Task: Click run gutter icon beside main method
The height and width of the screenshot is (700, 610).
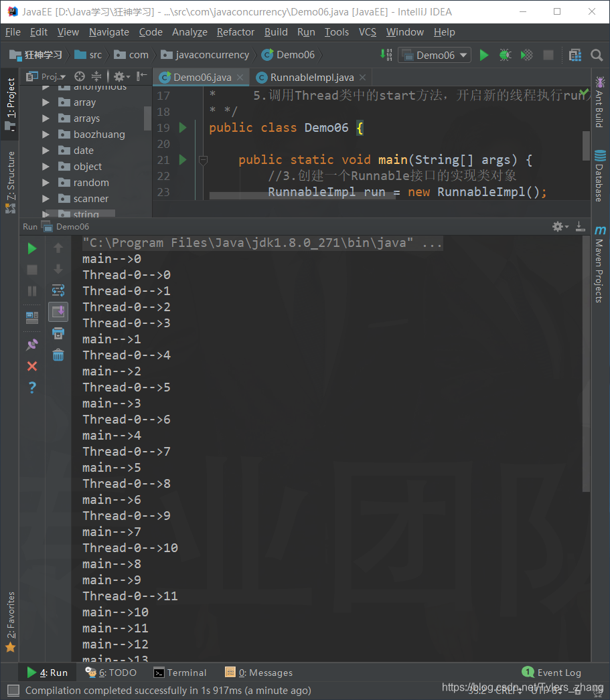Action: click(x=183, y=160)
